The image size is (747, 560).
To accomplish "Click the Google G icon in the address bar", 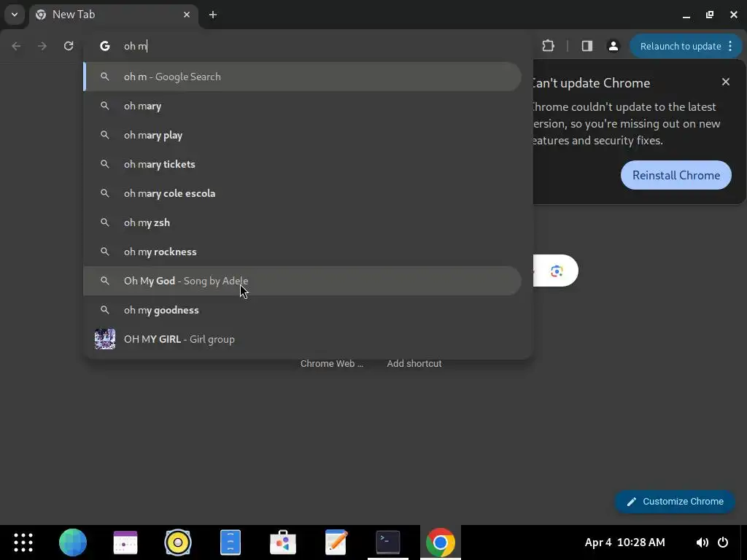I will (105, 46).
